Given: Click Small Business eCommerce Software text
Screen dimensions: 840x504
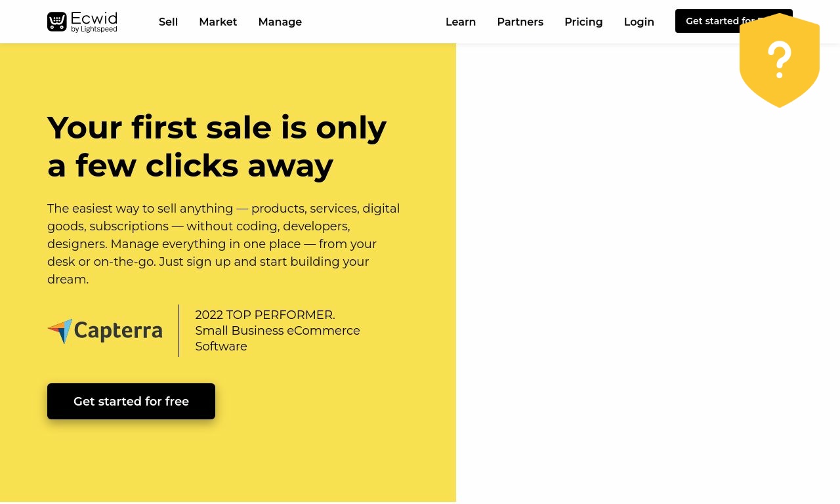Looking at the screenshot, I should [278, 339].
